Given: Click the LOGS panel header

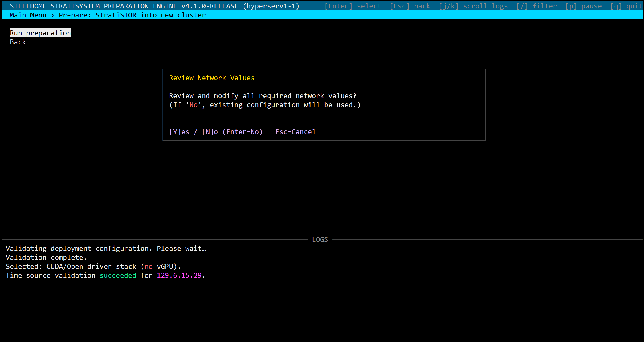Looking at the screenshot, I should [320, 239].
